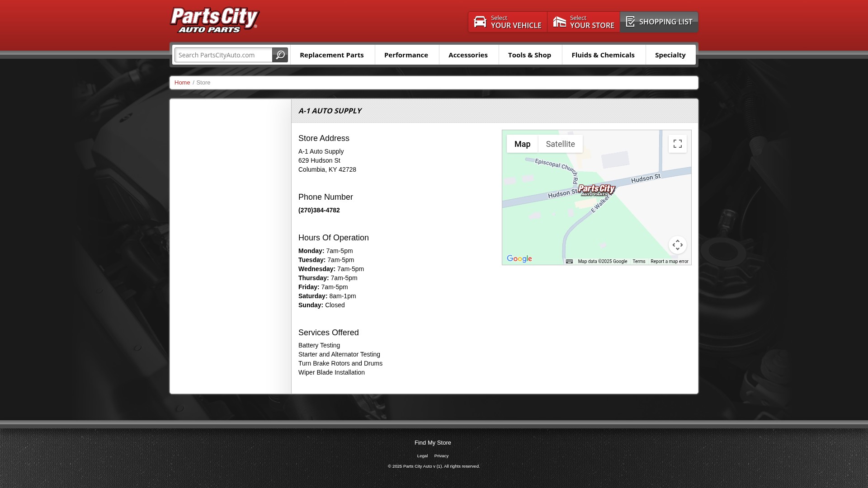
Task: Click the Store breadcrumb text
Action: tap(203, 83)
